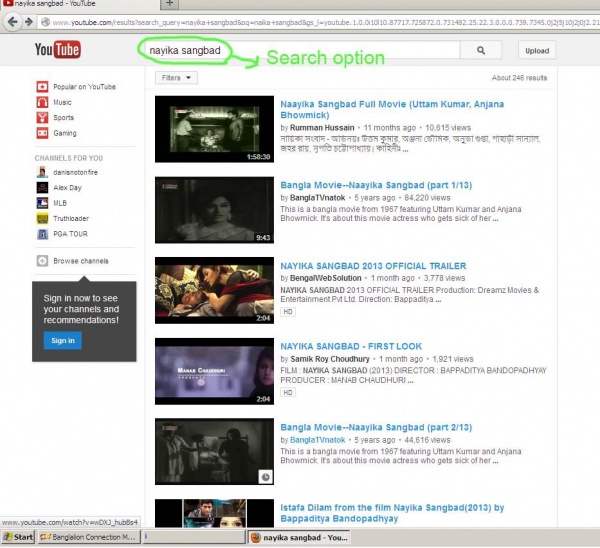Click the YouTube search input field
Viewport: 600px width, 548px height.
click(302, 50)
